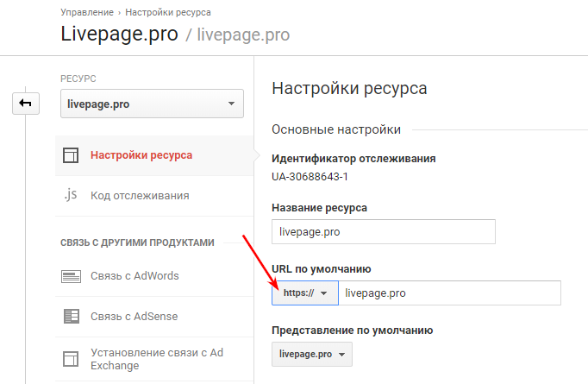Click the default URL livepage.pro field
Screen dimensions: 588x384
pyautogui.click(x=450, y=293)
